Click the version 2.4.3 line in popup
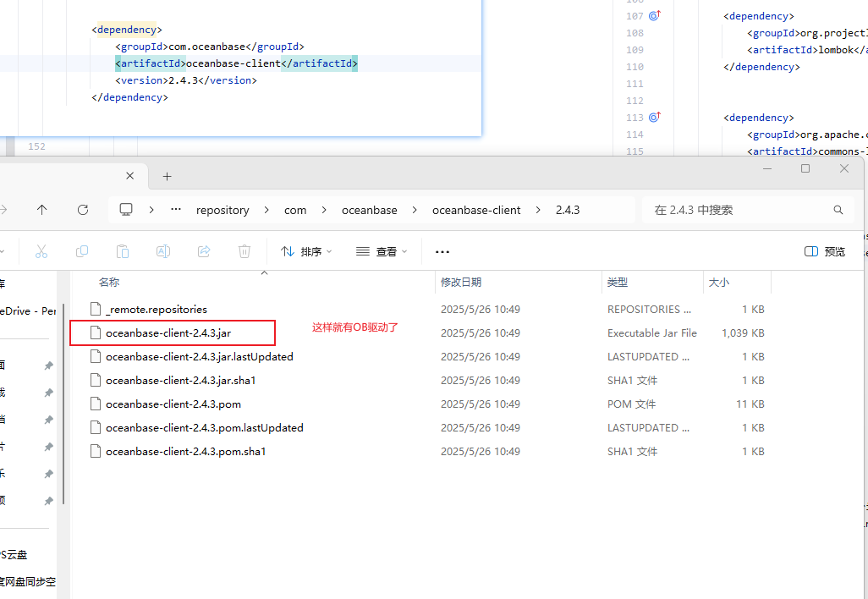Screen dimensions: 868x599 tap(186, 80)
